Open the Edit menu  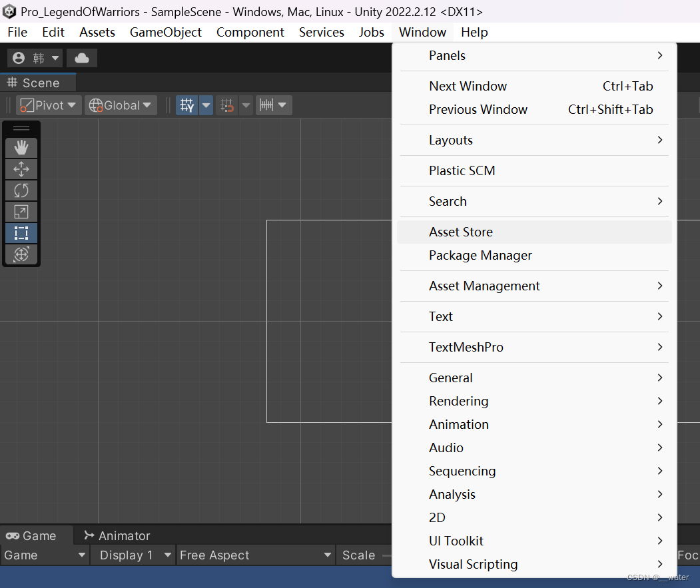click(x=53, y=32)
